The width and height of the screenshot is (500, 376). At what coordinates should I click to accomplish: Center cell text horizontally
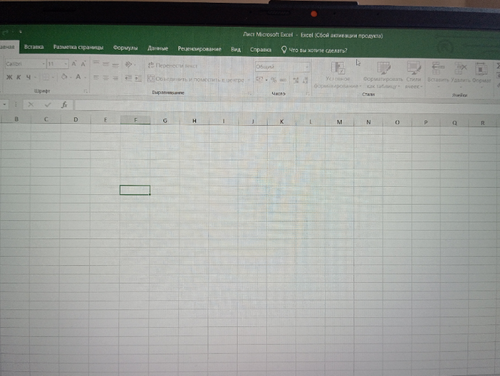tap(106, 78)
